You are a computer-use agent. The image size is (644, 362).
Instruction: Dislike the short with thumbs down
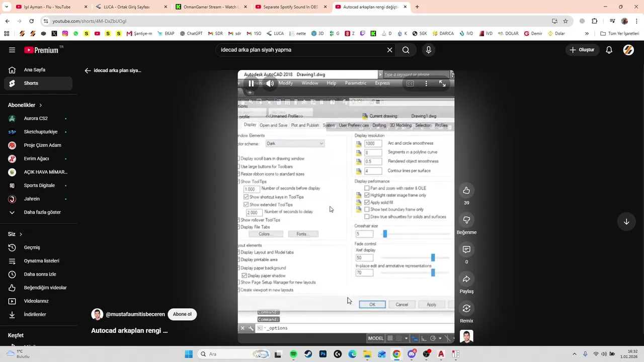click(x=466, y=220)
